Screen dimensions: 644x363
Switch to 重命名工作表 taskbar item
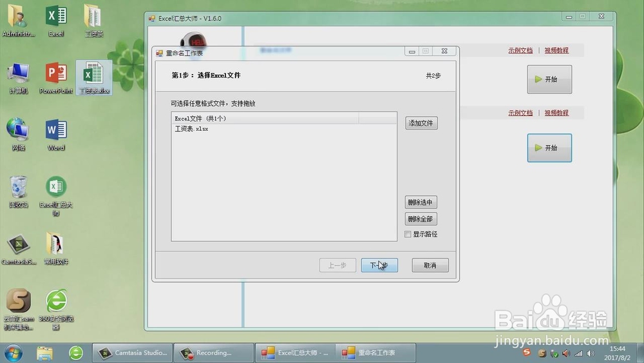376,353
